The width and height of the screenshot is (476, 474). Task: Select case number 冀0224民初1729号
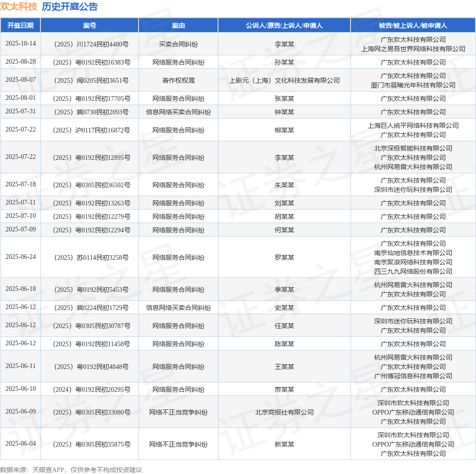92,308
